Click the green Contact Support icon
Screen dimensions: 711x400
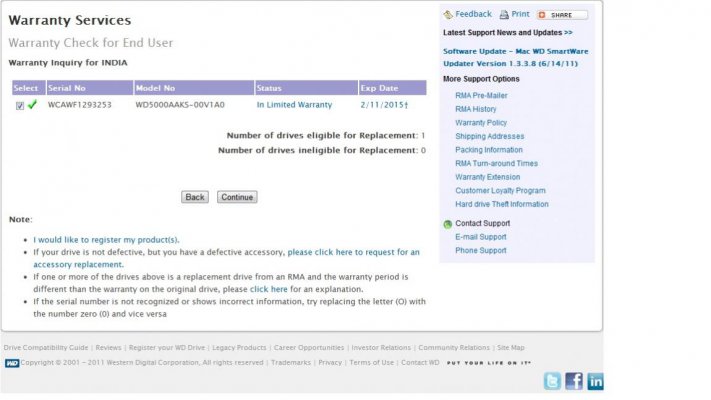coord(448,224)
